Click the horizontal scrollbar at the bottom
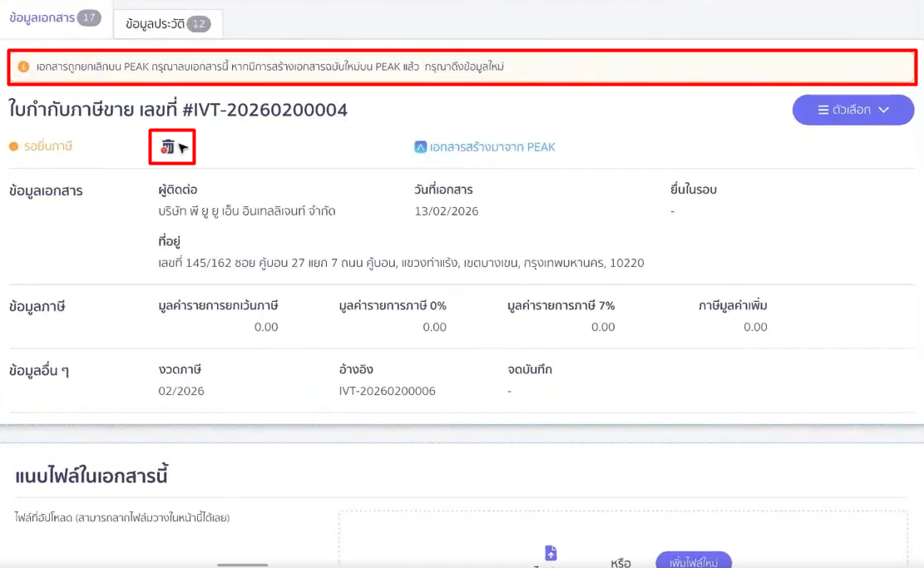 pyautogui.click(x=242, y=565)
